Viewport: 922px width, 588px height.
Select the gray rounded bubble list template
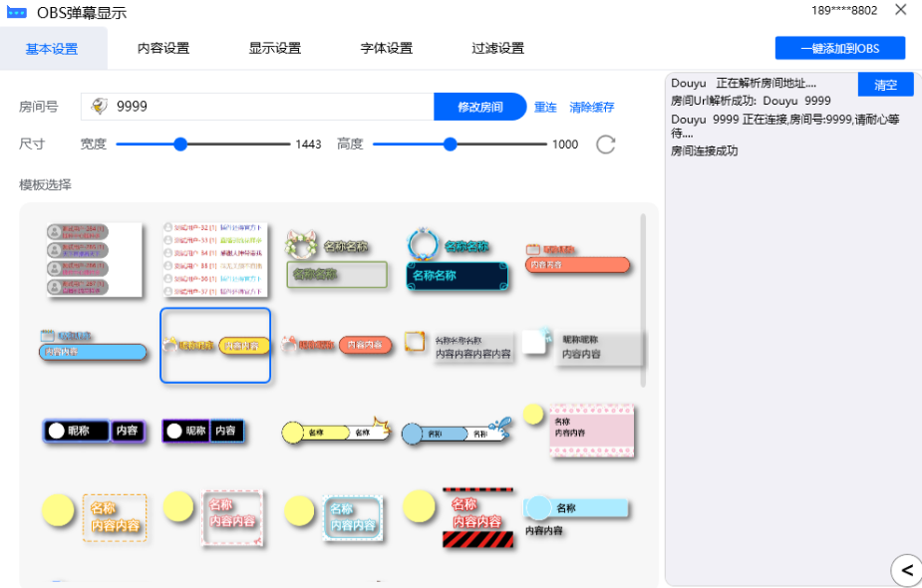tap(94, 259)
